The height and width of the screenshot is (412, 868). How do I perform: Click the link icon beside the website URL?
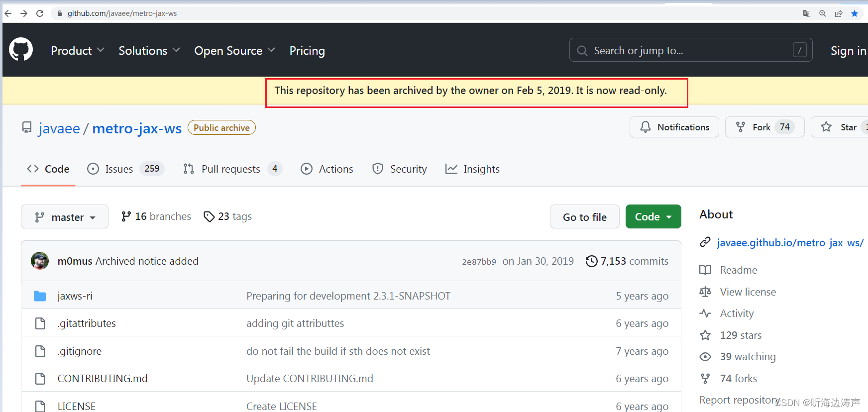tap(705, 242)
